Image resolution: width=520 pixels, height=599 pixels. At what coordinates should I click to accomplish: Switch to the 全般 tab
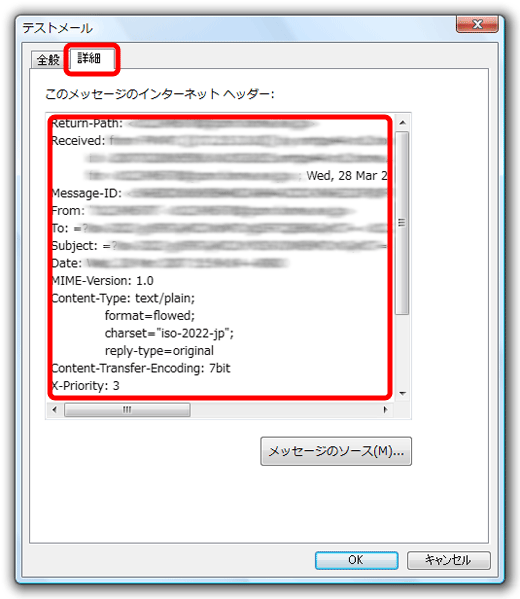click(x=48, y=60)
